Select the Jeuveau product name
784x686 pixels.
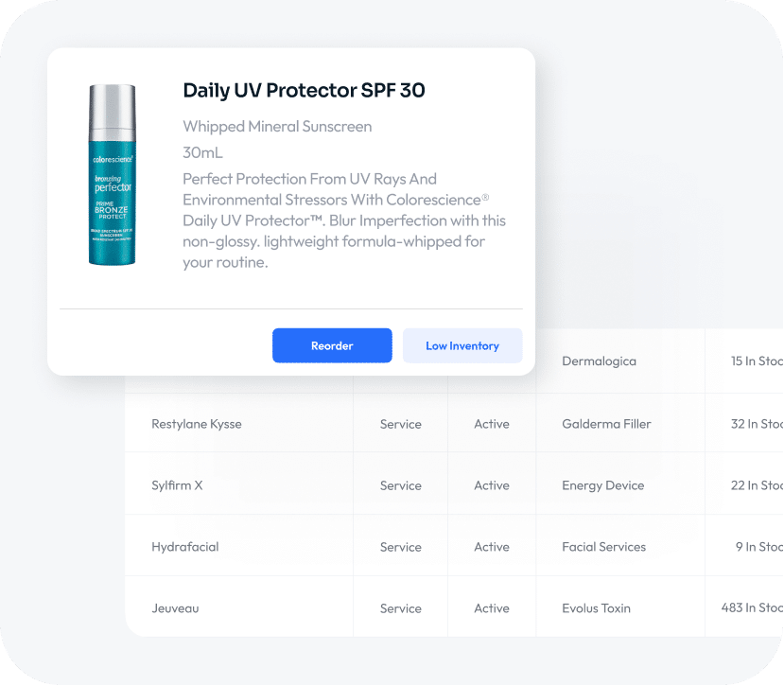pos(175,608)
